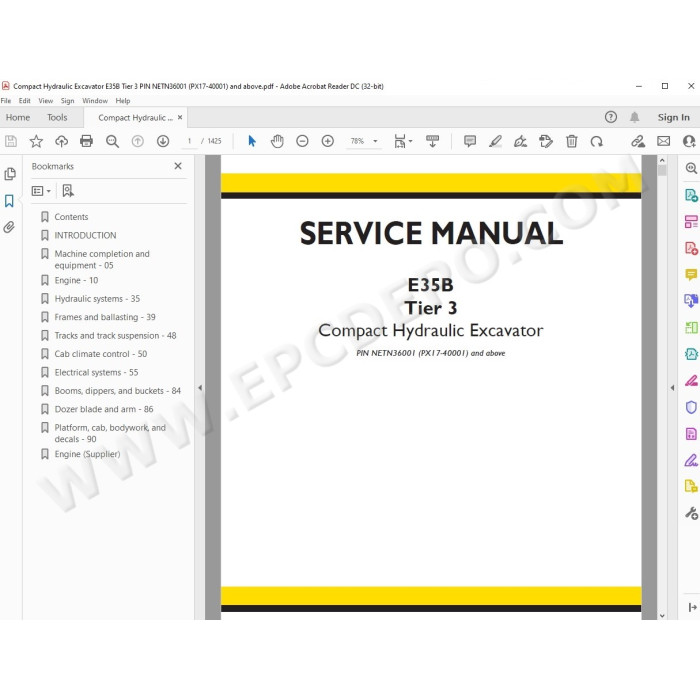
Task: Expand the tools pane arrow button
Action: 692,607
